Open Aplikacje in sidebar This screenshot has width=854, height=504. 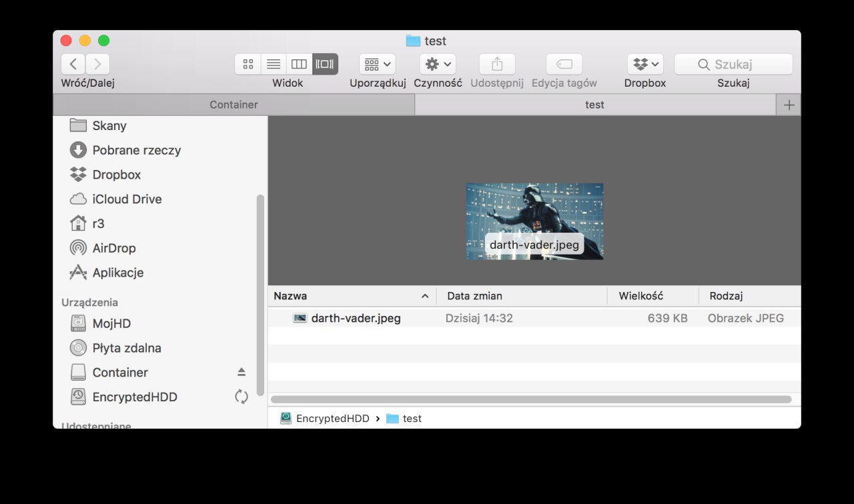107,273
